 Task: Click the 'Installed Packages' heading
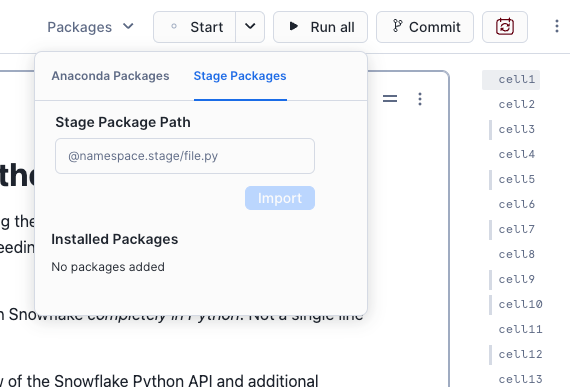point(115,239)
